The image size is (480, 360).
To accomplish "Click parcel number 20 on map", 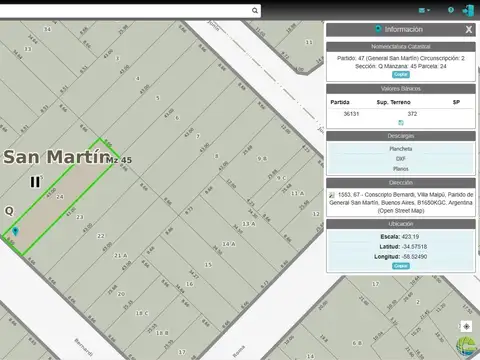I will pos(121,294).
